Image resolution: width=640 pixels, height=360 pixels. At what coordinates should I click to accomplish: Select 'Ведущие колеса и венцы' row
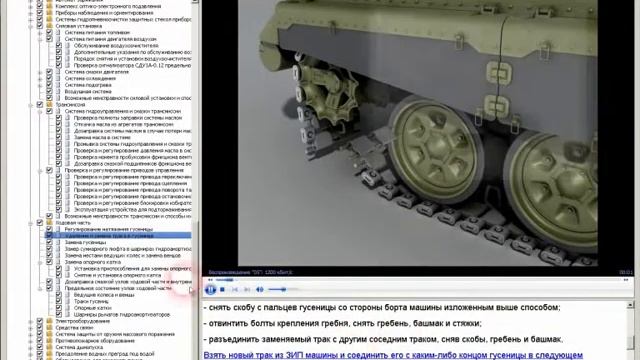coord(104,295)
